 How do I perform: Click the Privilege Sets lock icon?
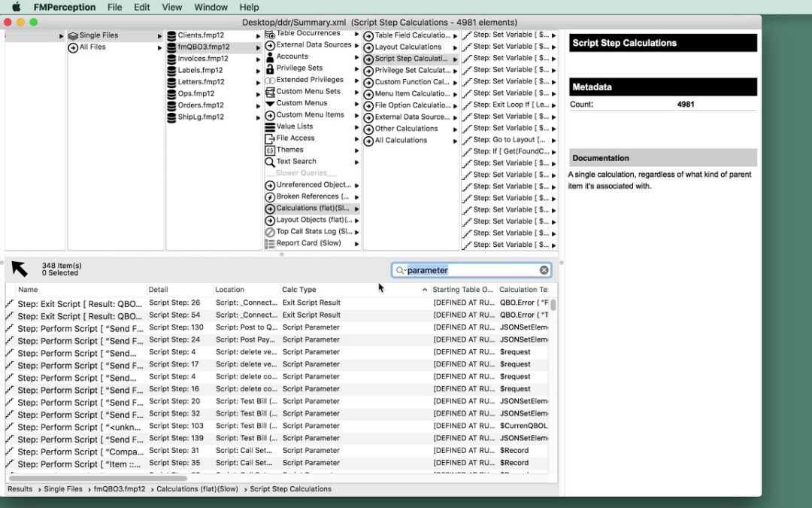(270, 68)
